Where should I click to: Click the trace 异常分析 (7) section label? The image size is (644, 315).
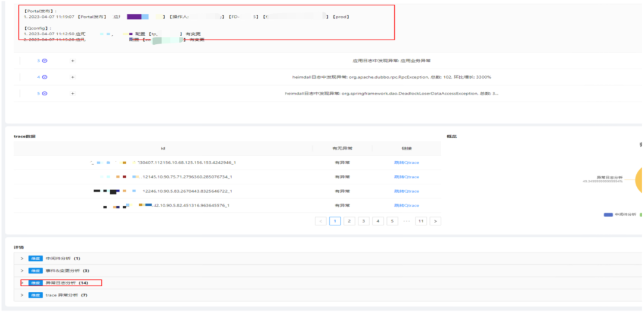click(67, 295)
